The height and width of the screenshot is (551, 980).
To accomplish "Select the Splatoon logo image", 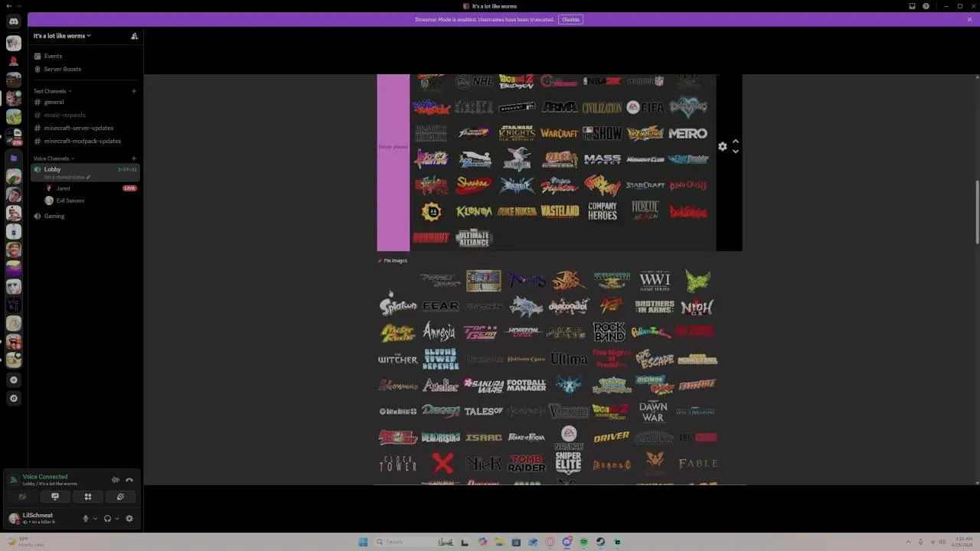I will (x=398, y=306).
